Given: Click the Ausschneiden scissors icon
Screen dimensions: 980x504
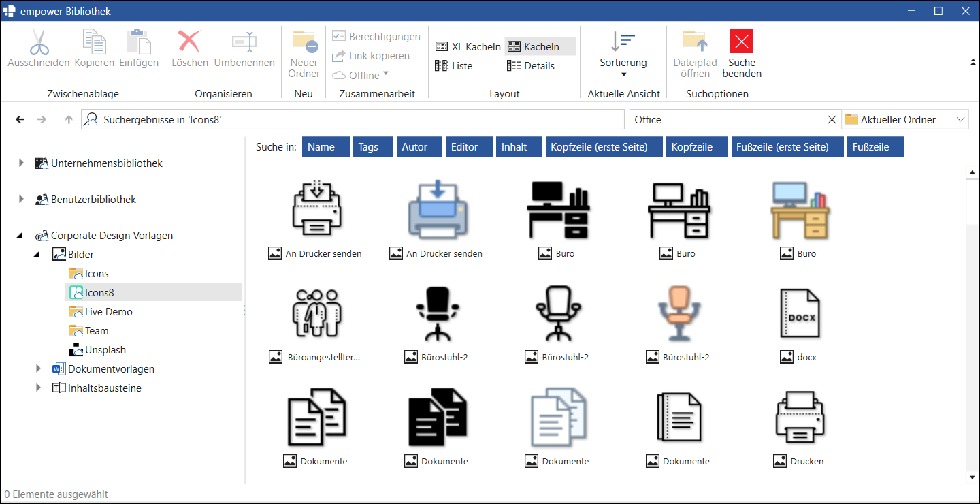Looking at the screenshot, I should pyautogui.click(x=39, y=42).
